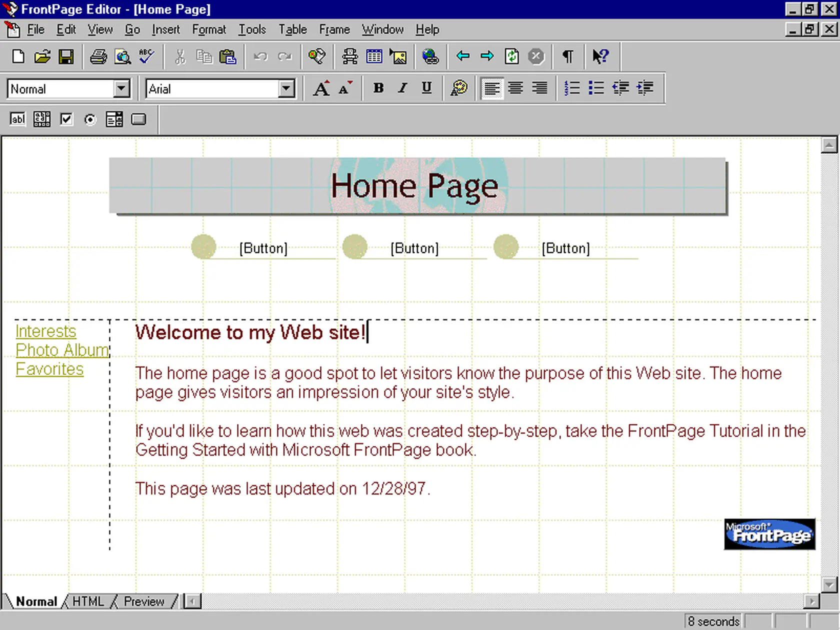Insert a check box form field
This screenshot has height=630, width=840.
66,119
